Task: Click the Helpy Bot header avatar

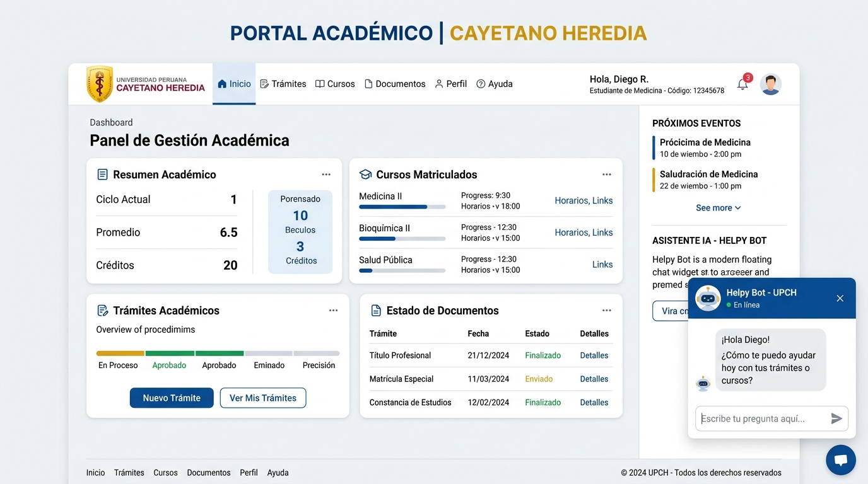Action: (x=708, y=298)
